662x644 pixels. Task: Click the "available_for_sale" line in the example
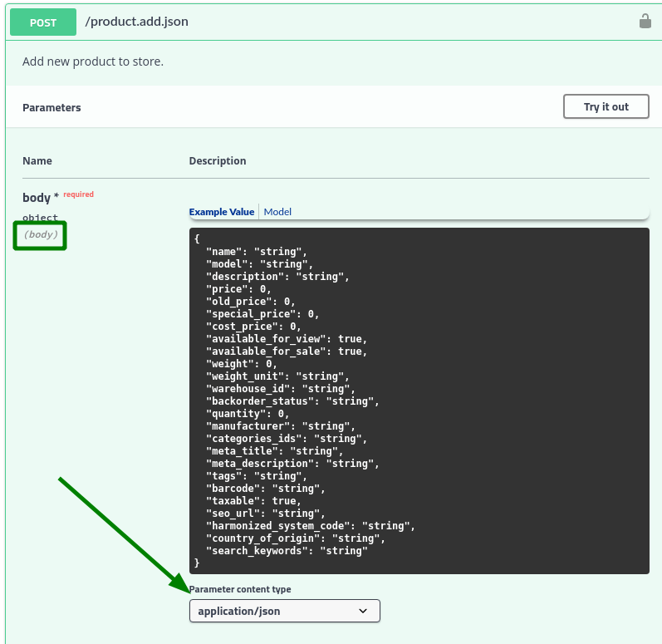[x=287, y=351]
